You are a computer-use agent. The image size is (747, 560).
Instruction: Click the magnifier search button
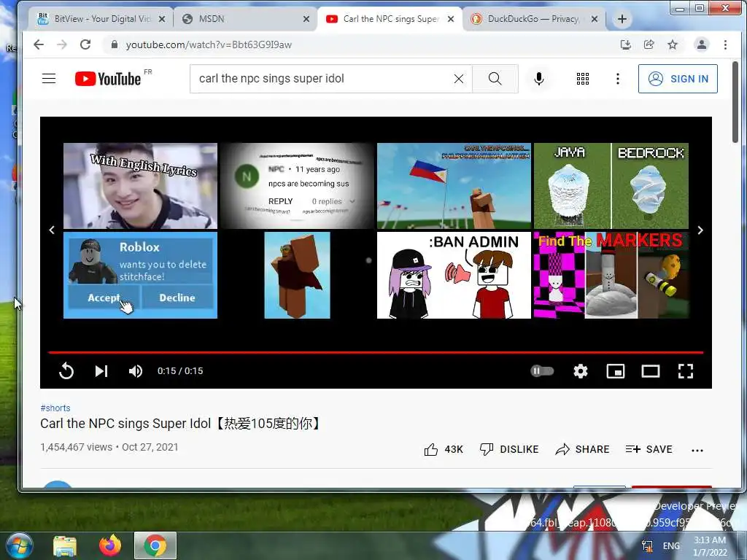pyautogui.click(x=495, y=79)
